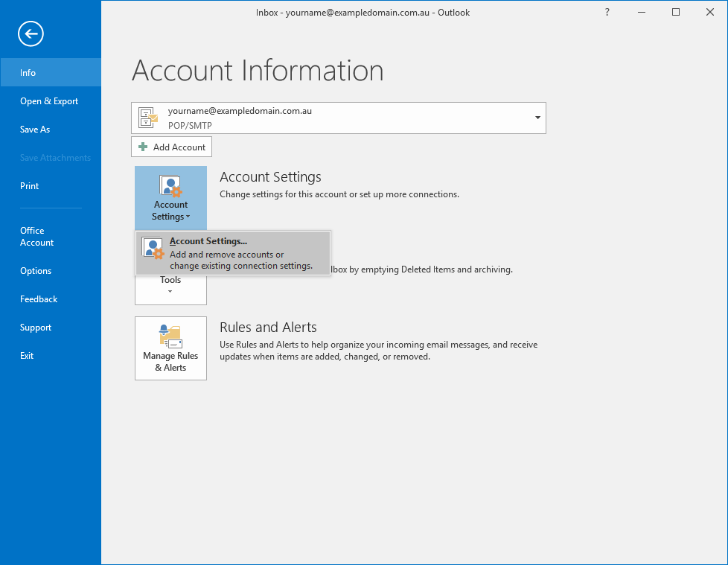Click the Manage Rules & Alerts icon

coord(170,336)
